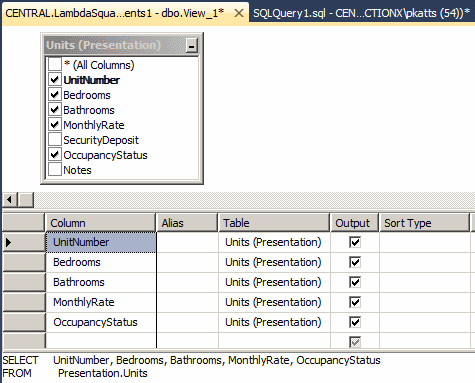This screenshot has height=383, width=475.
Task: Click the Column grid header
Action: 100,223
